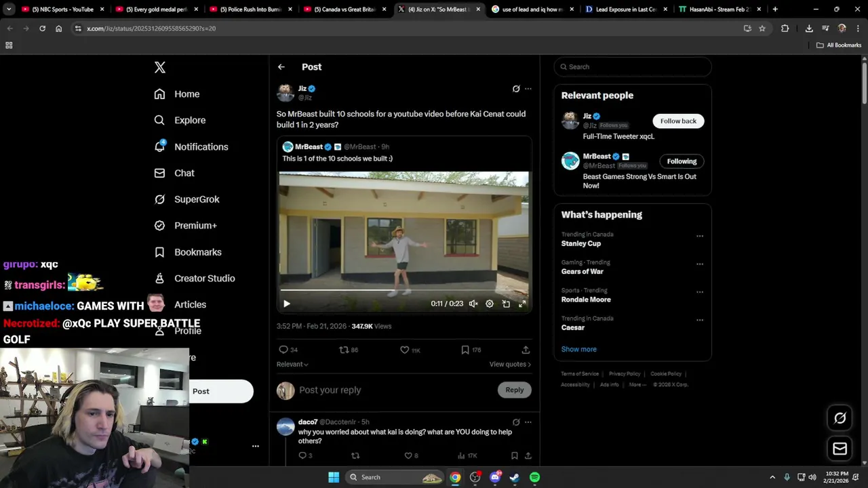Open Creator Studio from sidebar
The width and height of the screenshot is (868, 488).
(x=195, y=279)
